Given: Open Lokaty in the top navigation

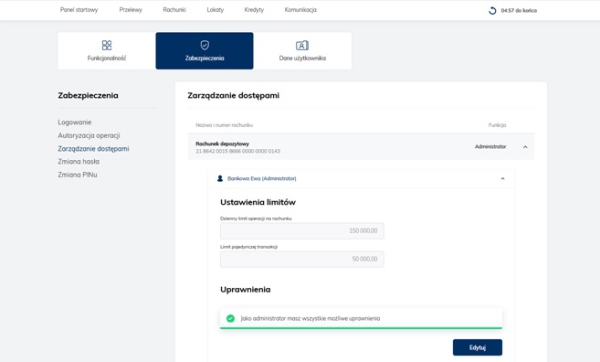Looking at the screenshot, I should point(215,10).
